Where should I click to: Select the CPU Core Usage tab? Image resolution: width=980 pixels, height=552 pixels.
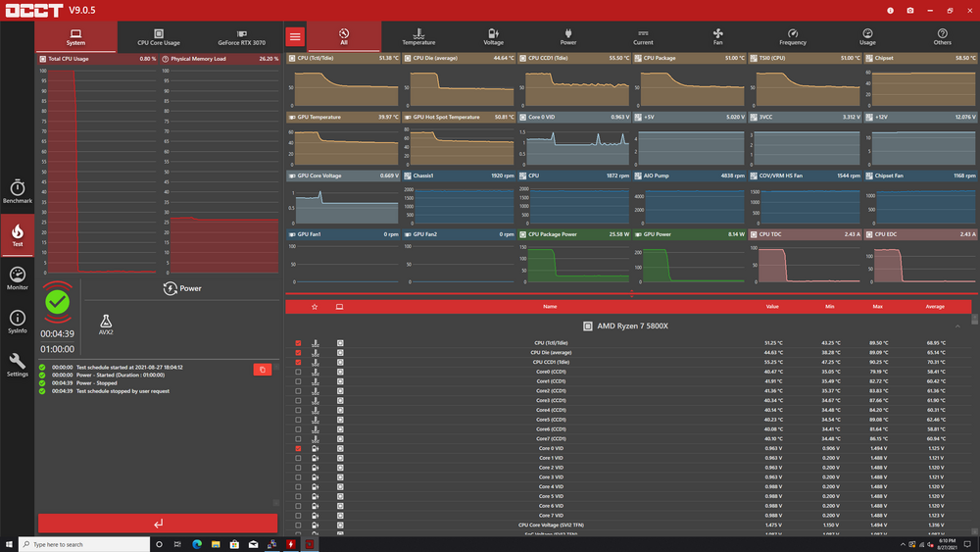158,37
